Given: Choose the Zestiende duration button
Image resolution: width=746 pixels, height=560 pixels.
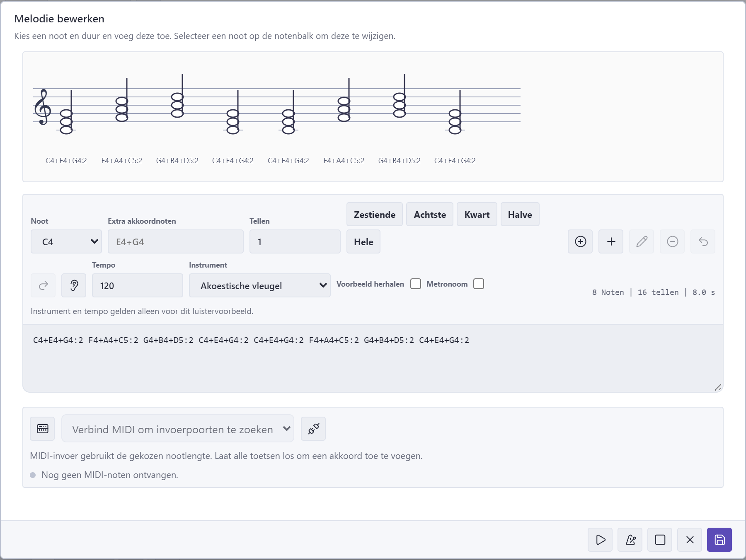Looking at the screenshot, I should pyautogui.click(x=375, y=214).
